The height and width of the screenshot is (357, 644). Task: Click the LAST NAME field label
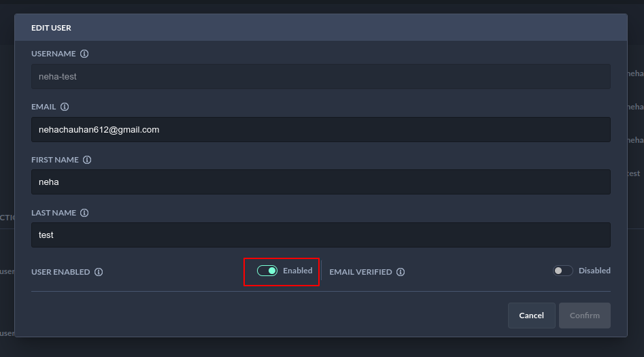click(x=54, y=213)
